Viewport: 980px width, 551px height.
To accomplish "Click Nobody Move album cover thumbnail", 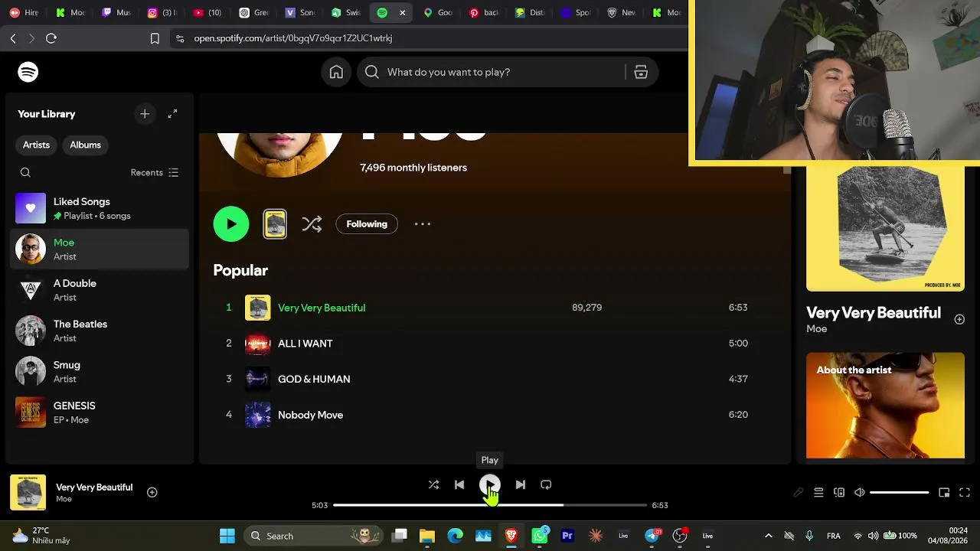I will [x=258, y=415].
